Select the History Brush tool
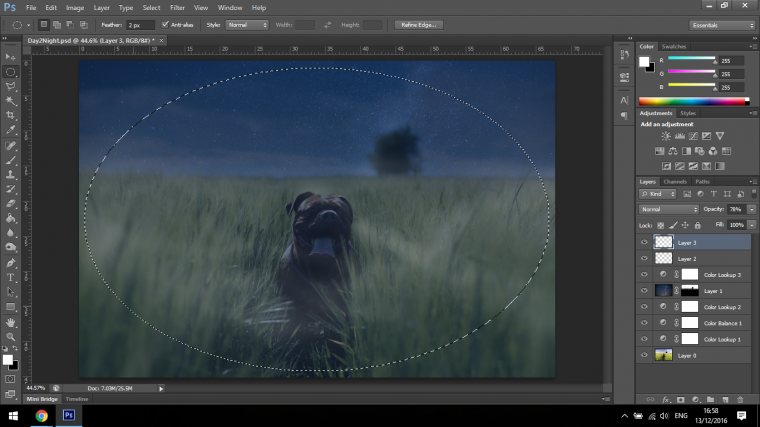 point(10,189)
